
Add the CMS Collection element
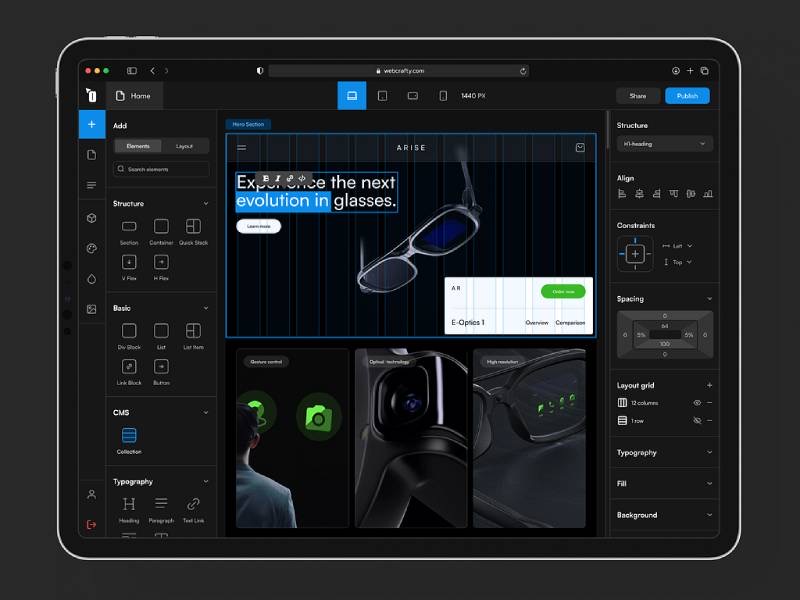pos(129,440)
